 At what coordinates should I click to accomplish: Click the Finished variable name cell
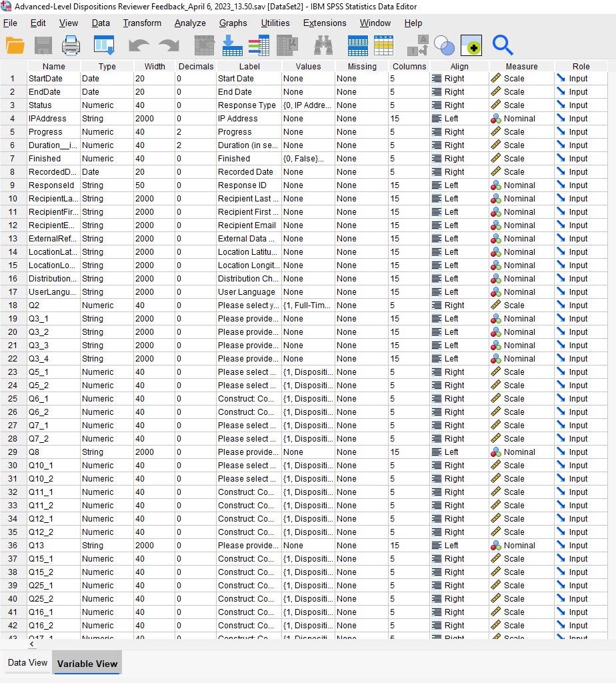53,159
